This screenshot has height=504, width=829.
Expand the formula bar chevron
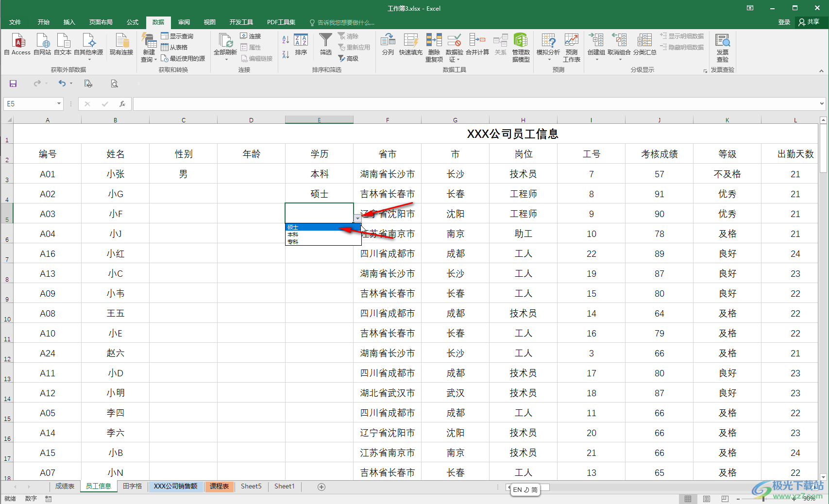point(822,103)
